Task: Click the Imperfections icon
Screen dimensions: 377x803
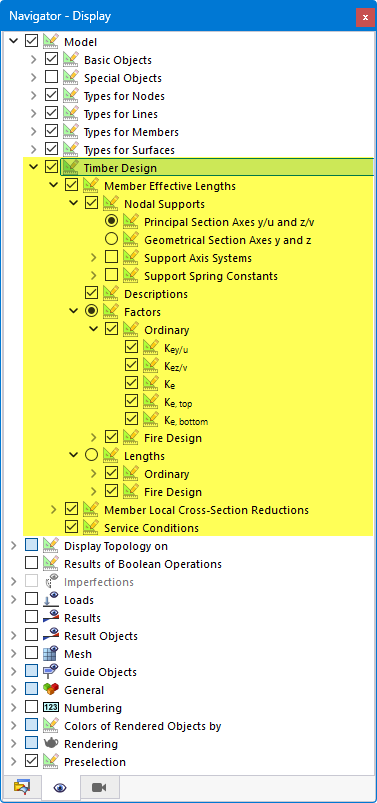Action: [x=51, y=582]
